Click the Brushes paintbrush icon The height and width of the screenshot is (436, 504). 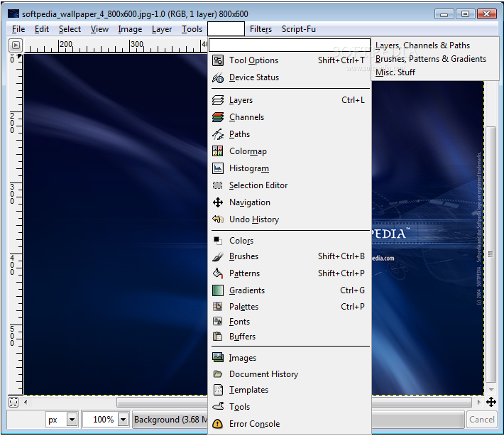(218, 256)
